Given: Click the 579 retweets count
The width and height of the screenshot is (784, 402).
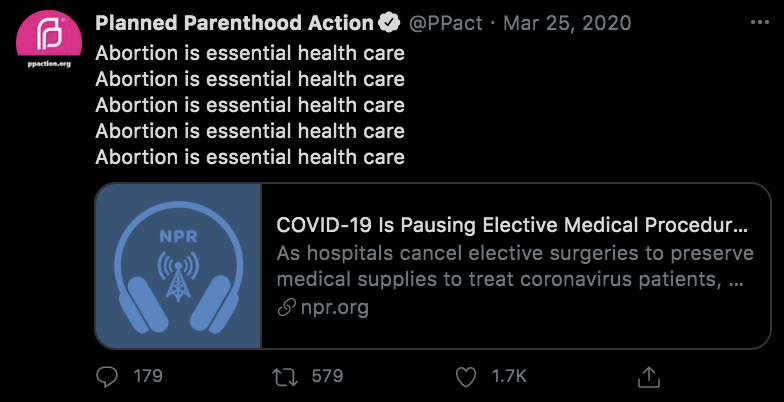Looking at the screenshot, I should (x=327, y=376).
